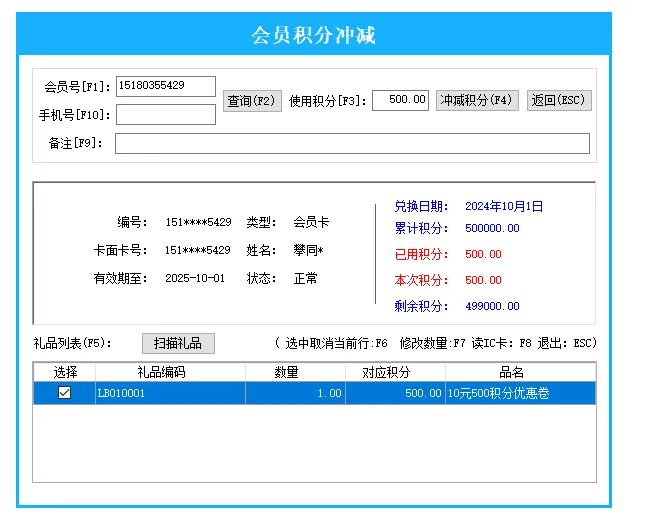The width and height of the screenshot is (659, 529).
Task: Click the 礼品编码 column header
Action: pos(170,372)
